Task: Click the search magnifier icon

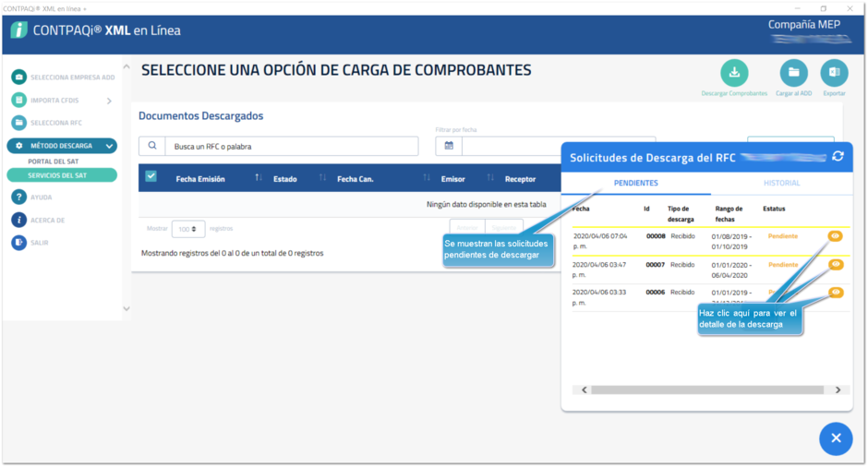Action: pyautogui.click(x=152, y=146)
